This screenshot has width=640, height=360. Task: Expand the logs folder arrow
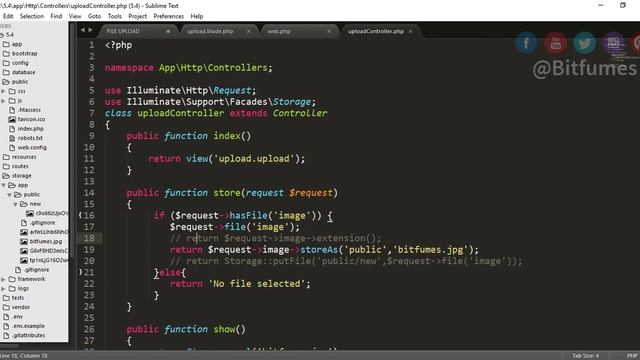[x=3, y=288]
